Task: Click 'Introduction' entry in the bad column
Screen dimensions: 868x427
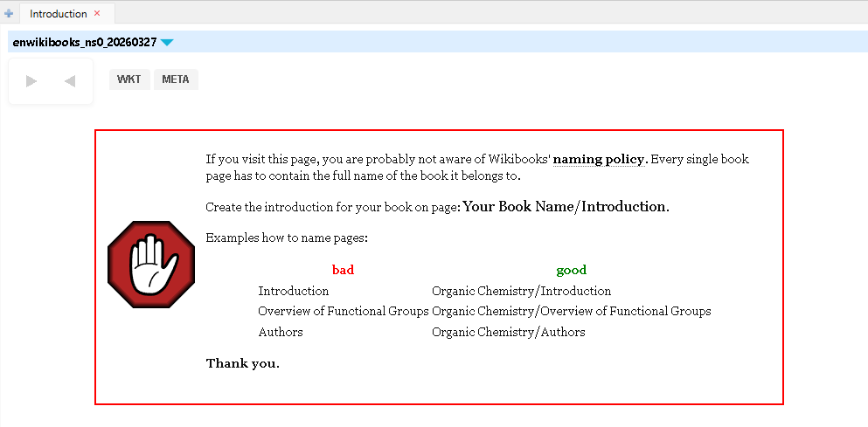Action: (293, 291)
